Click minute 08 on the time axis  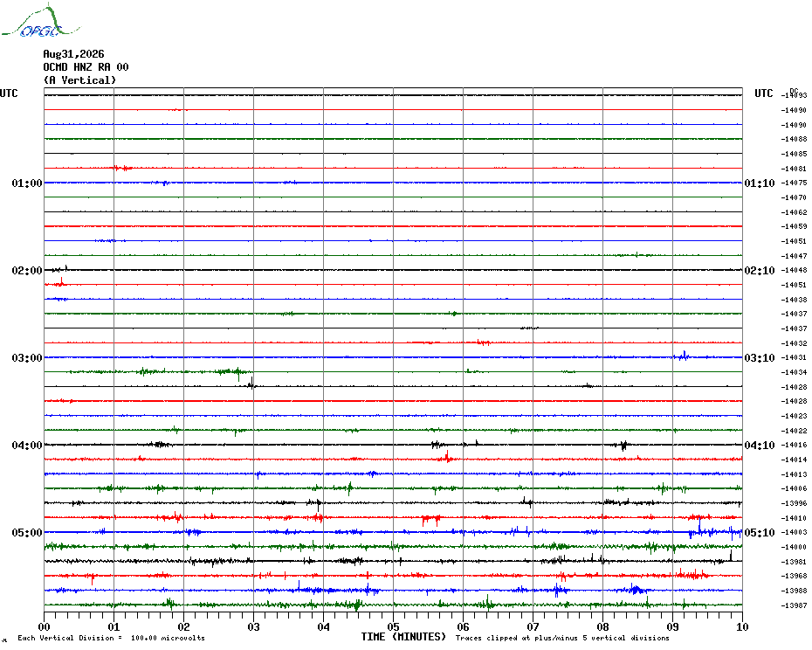[x=602, y=626]
